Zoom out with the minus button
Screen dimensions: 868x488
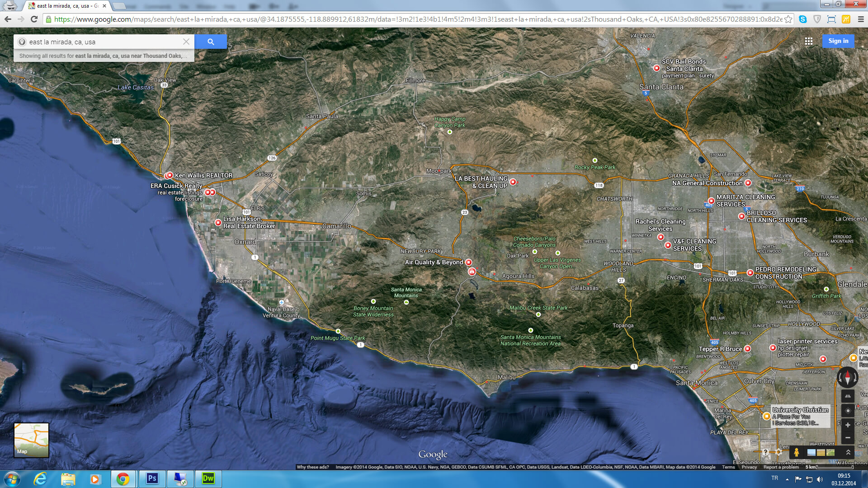coord(848,438)
